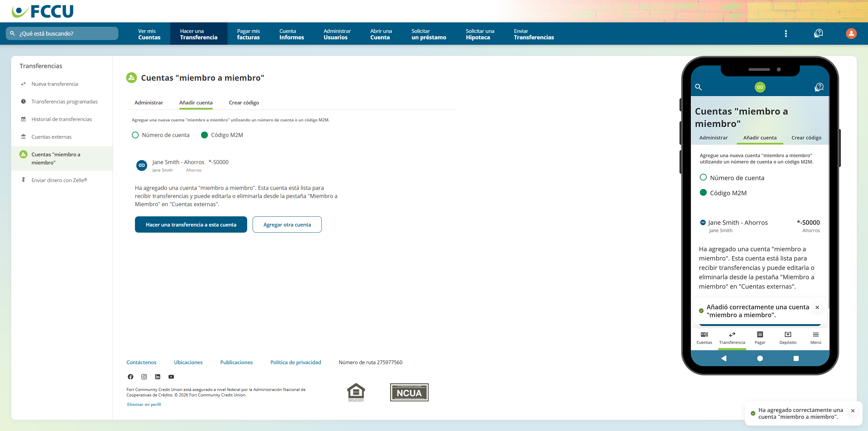868x431 pixels.
Task: Tap the Android back triangle in the phone preview
Action: tap(724, 358)
